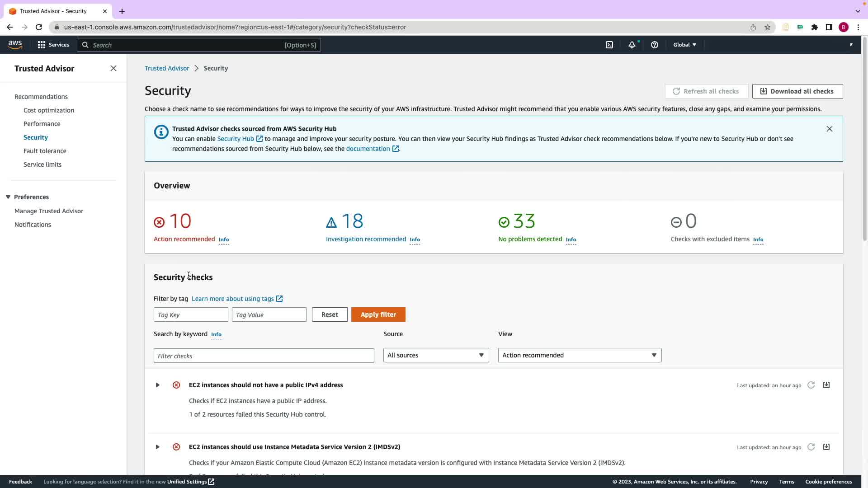Open the All sources dropdown
The width and height of the screenshot is (868, 488).
436,355
